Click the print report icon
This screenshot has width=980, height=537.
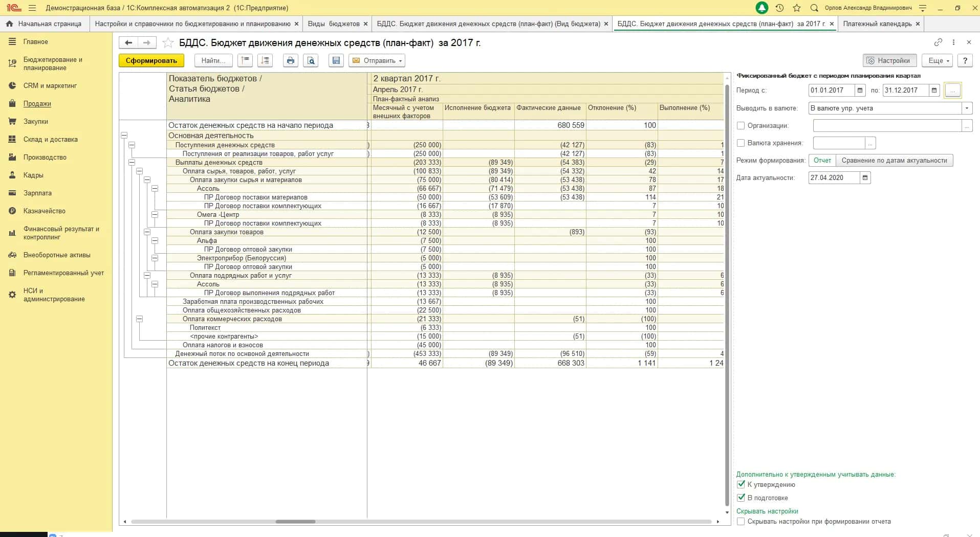pos(291,60)
